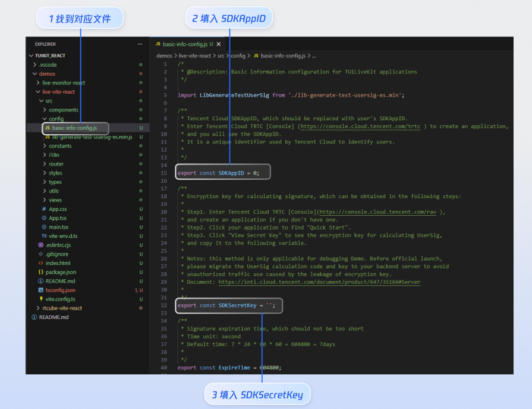Close the basic-info-config.js editor tab

point(219,44)
